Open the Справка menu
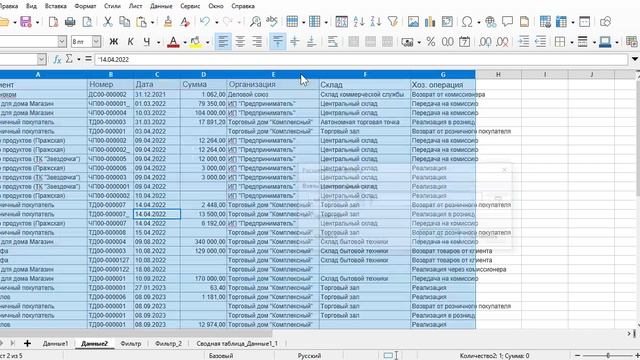Screen dimensions: 640x360 (x=243, y=6)
